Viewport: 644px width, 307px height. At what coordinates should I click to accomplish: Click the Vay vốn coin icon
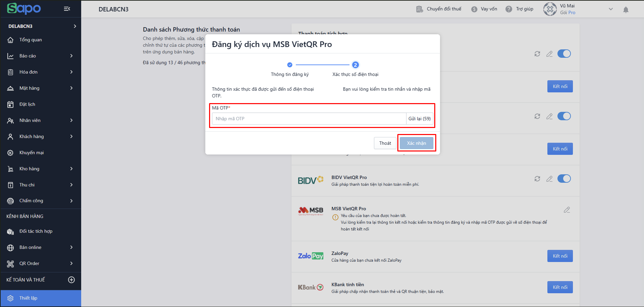pyautogui.click(x=474, y=9)
